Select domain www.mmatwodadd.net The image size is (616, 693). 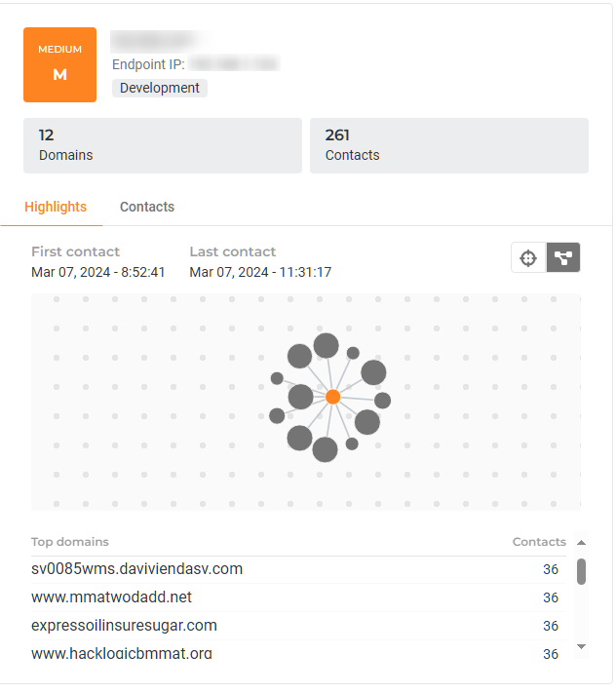[111, 597]
